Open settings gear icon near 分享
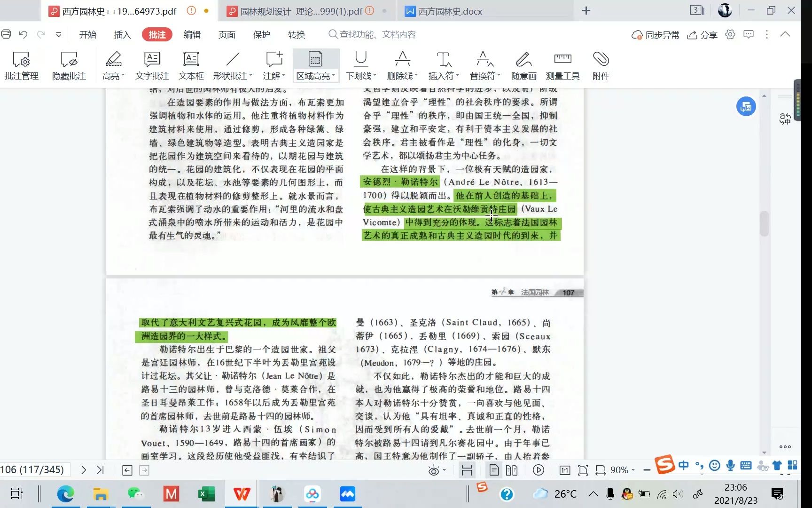Screen dimensions: 812x508 [730, 34]
